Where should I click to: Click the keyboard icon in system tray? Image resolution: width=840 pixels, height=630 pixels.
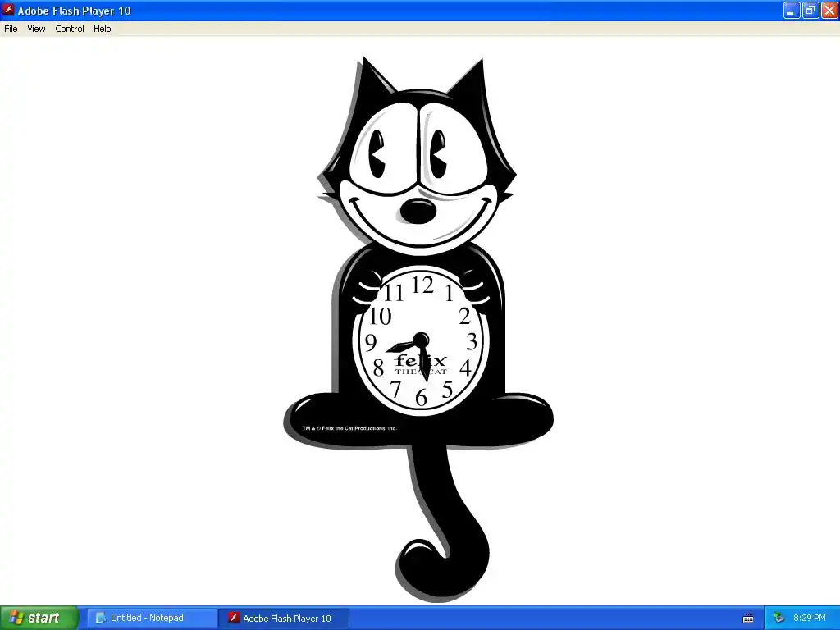tap(748, 619)
